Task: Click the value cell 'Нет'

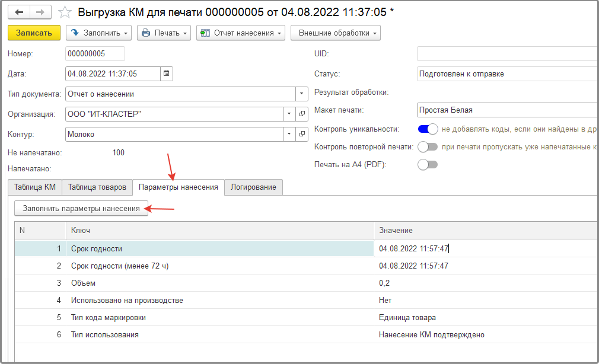Action: [485, 300]
